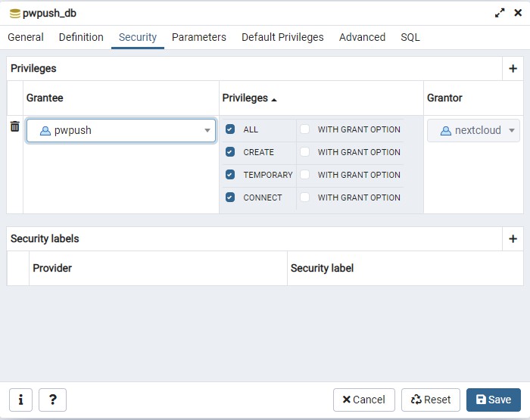530x420 pixels.
Task: Close the pwpush_db dialog
Action: click(x=517, y=13)
